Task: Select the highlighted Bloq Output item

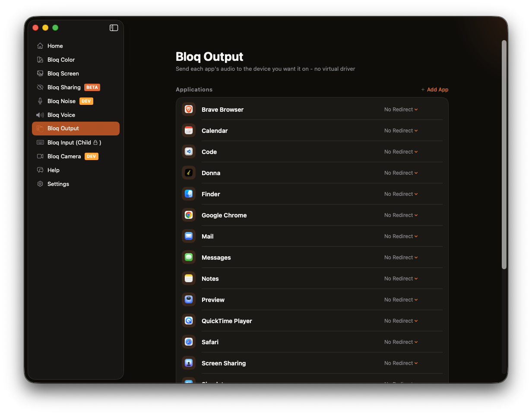Action: [x=76, y=129]
